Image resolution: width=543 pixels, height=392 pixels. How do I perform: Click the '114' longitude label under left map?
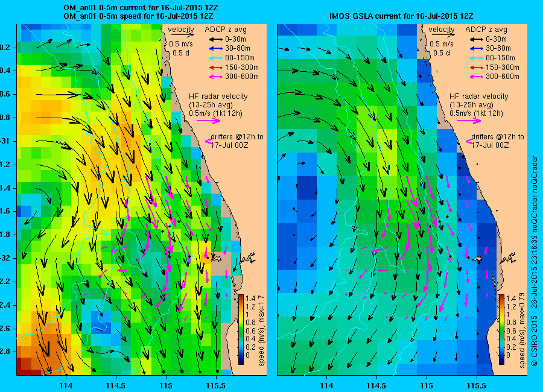(66, 386)
